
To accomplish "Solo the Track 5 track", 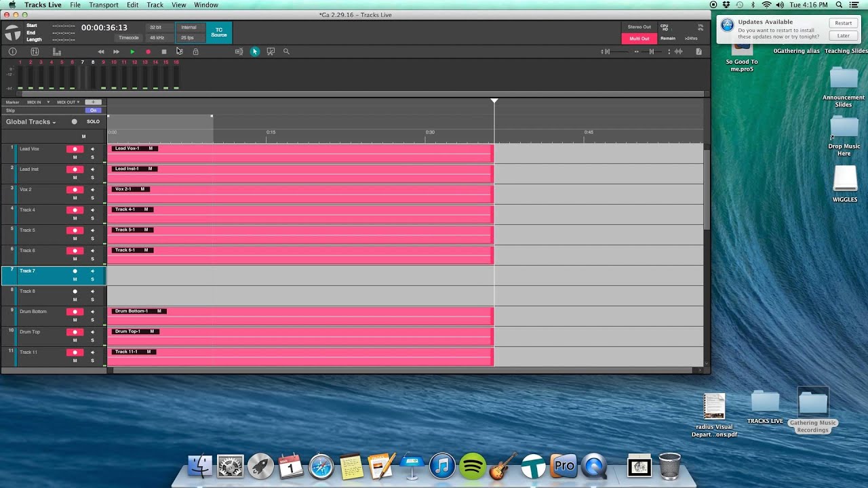I will (x=92, y=239).
